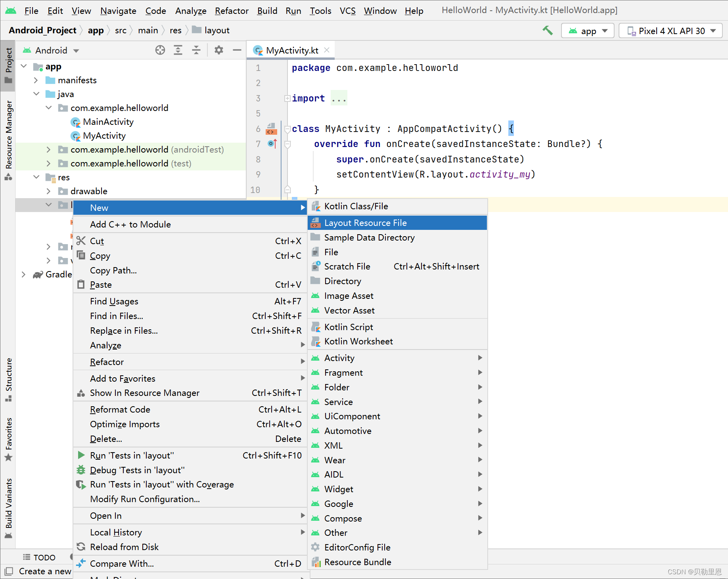Select Show In Resource Manager
The height and width of the screenshot is (579, 728).
tap(190, 393)
